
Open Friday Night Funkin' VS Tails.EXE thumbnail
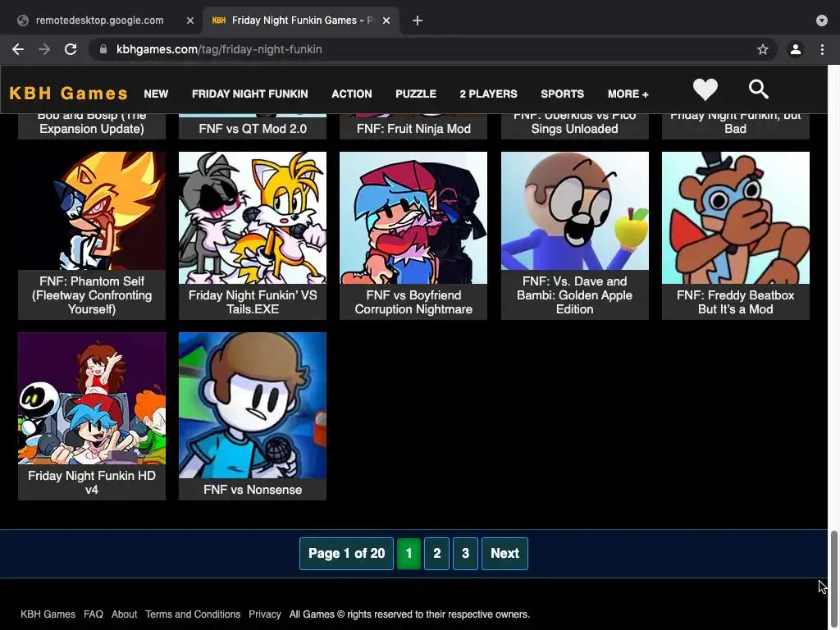coord(253,217)
